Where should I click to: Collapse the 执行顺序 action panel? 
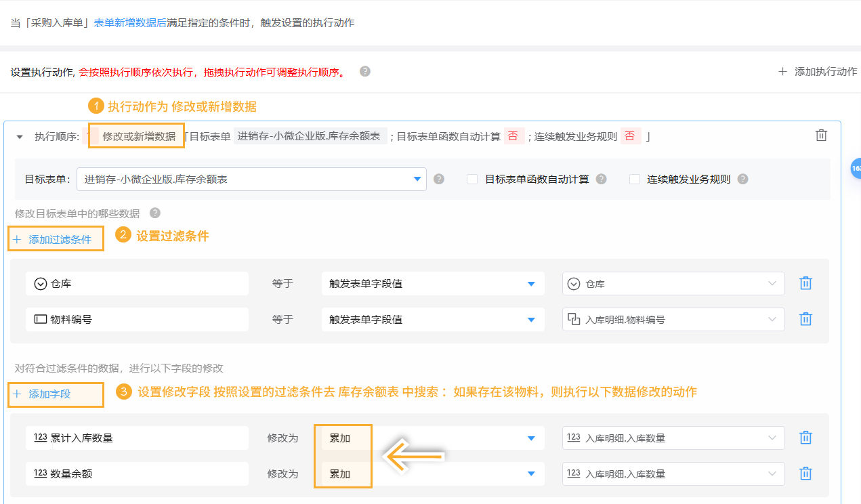(19, 136)
